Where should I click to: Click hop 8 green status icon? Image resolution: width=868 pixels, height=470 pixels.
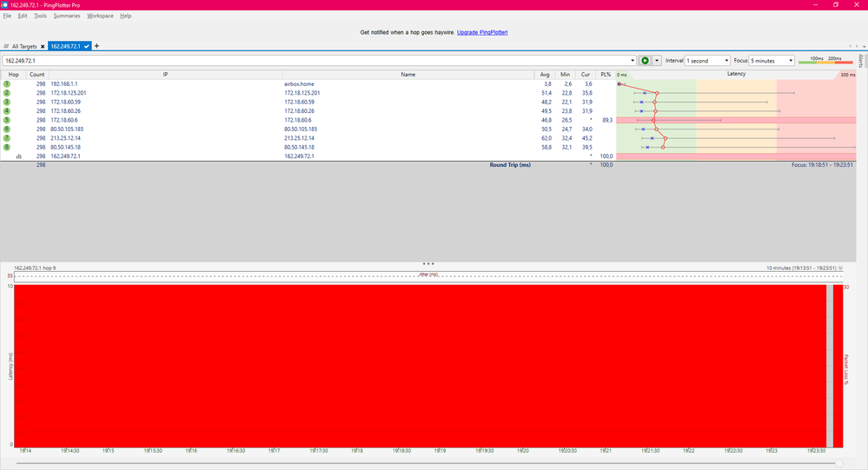[x=7, y=147]
